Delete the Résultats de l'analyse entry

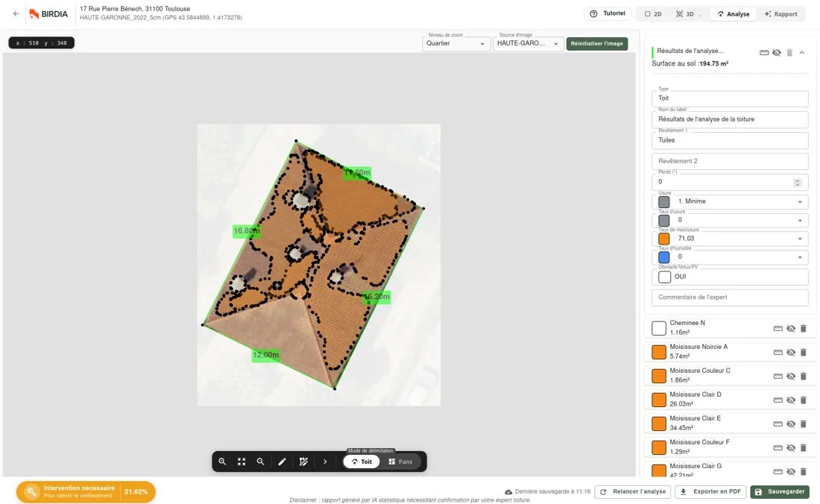(789, 53)
